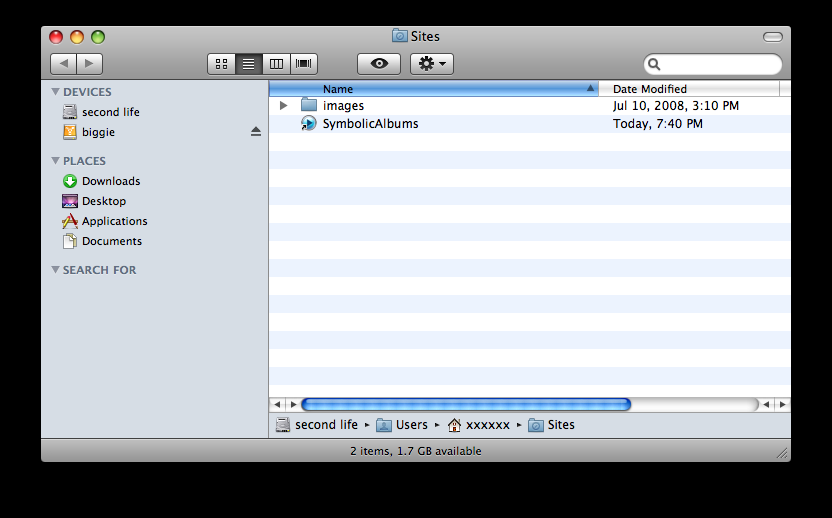The image size is (832, 518).
Task: Click the Downloads green arrow icon
Action: tap(70, 181)
